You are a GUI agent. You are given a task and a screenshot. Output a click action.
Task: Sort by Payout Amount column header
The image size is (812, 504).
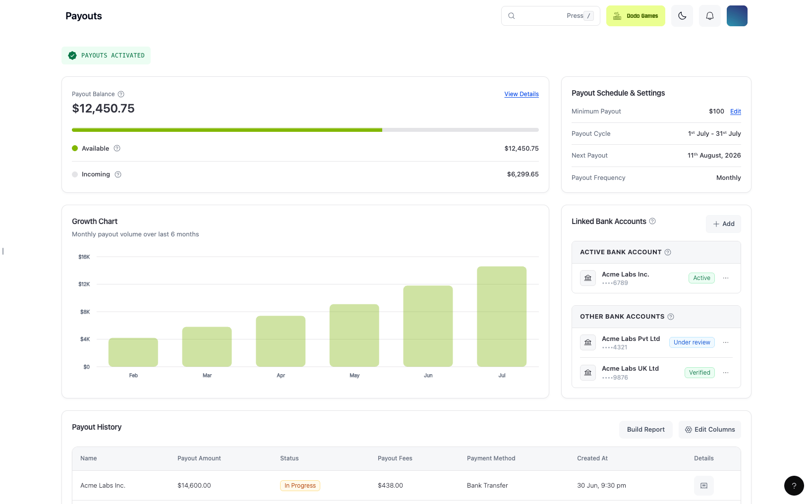click(199, 458)
